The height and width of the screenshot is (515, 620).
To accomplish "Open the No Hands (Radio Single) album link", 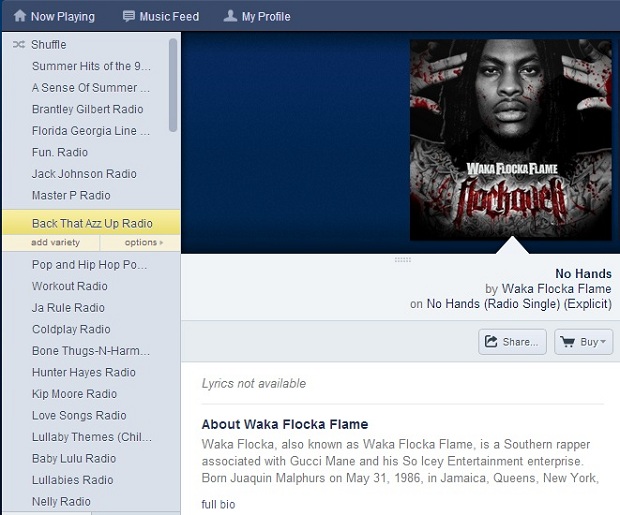I will coord(519,304).
